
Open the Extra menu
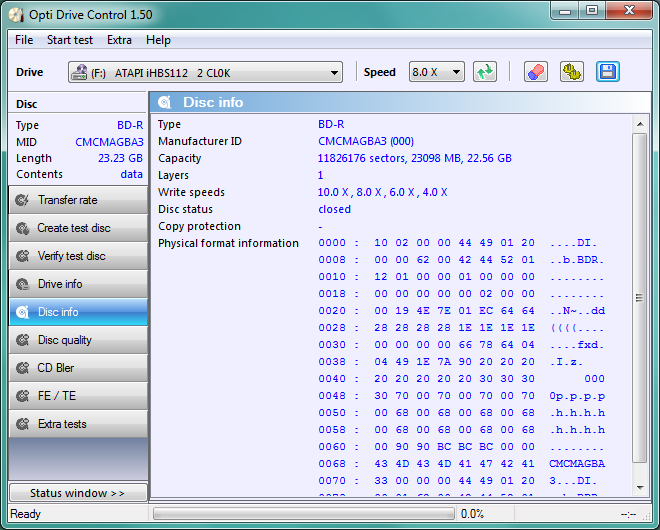(119, 40)
